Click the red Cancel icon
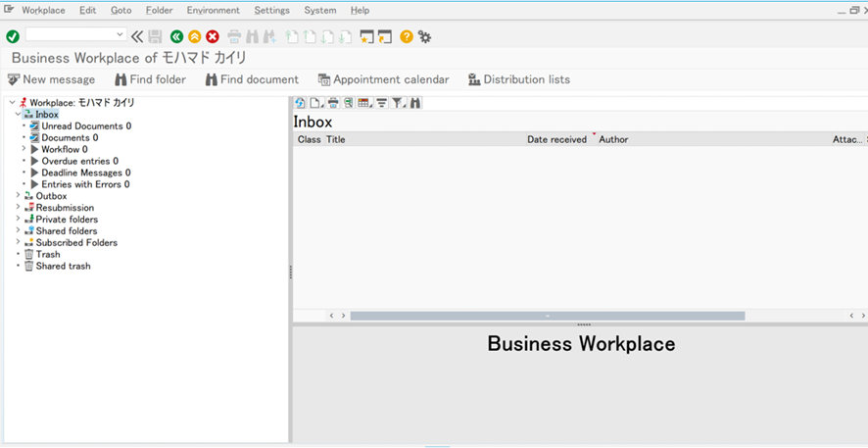 [213, 36]
